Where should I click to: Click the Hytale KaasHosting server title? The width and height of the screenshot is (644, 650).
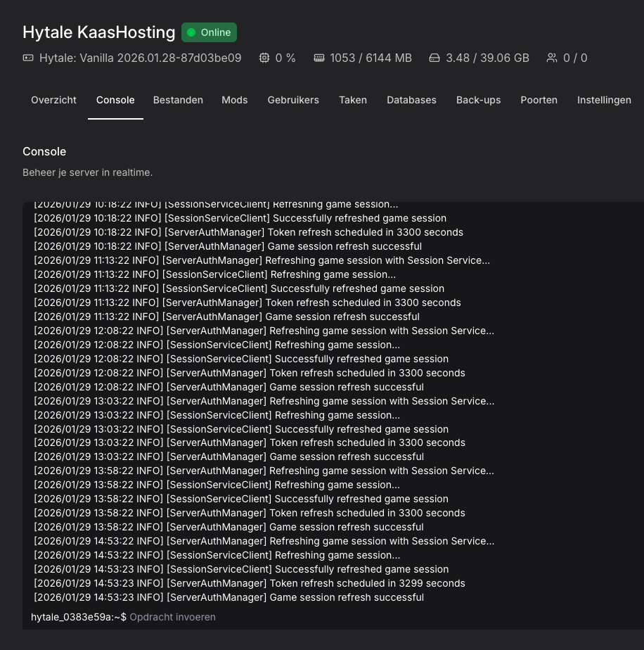(98, 32)
